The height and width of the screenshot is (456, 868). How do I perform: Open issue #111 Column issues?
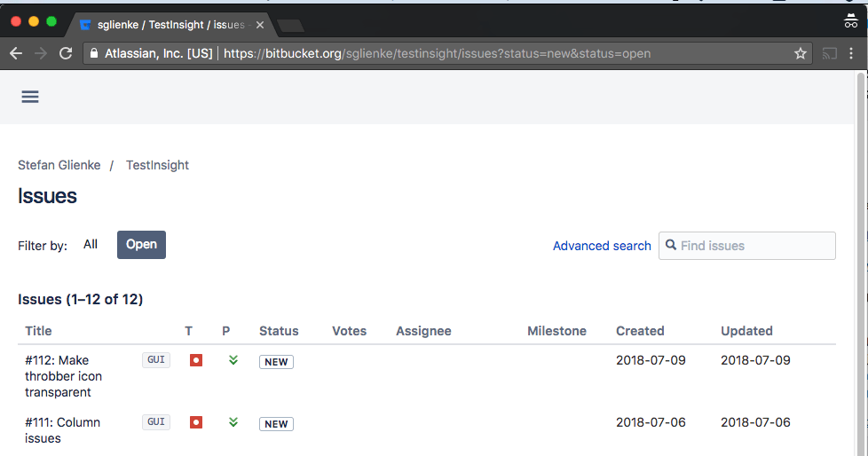62,430
